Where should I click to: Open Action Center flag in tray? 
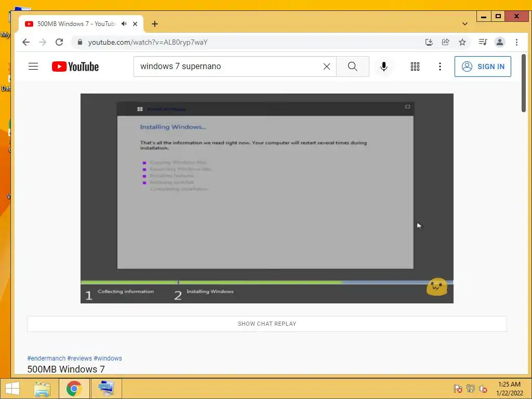tap(458, 389)
